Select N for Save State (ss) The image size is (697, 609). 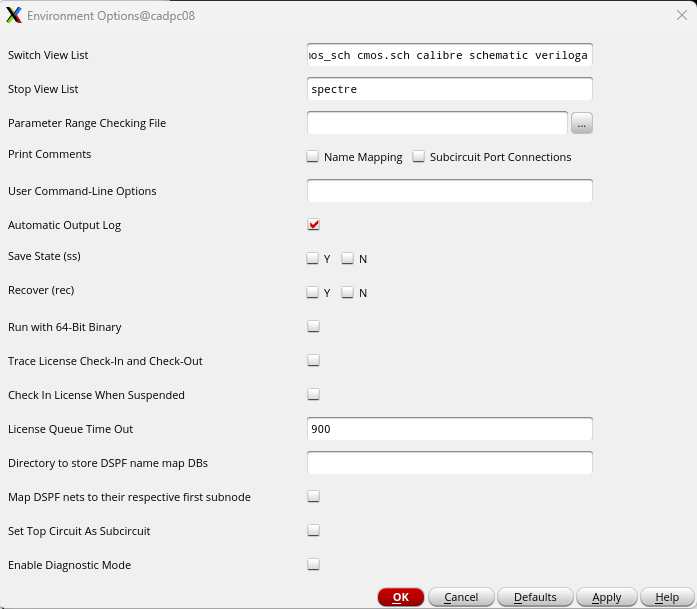348,258
